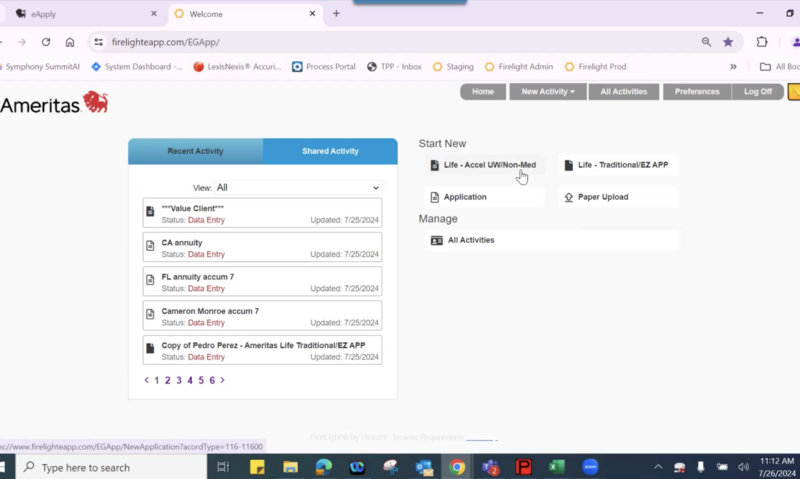Open TPP - Inbox bookmark

click(x=394, y=66)
